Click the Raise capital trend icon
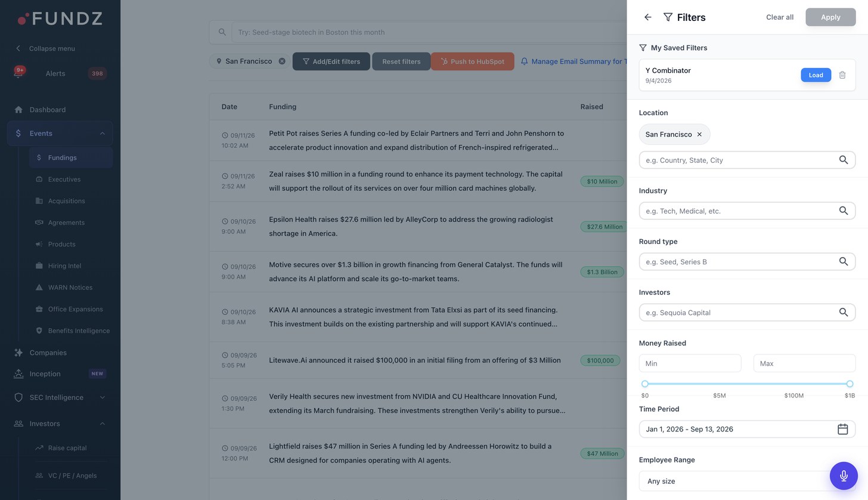Viewport: 868px width, 500px height. click(39, 448)
